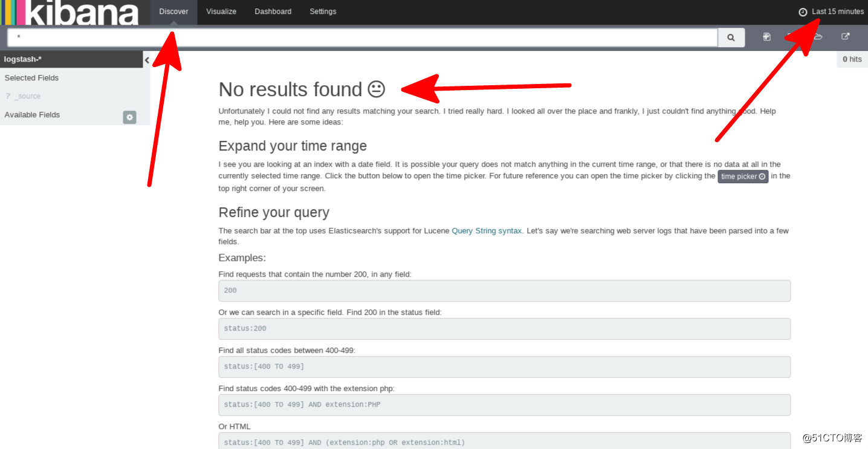Open the Settings tab

[x=323, y=12]
